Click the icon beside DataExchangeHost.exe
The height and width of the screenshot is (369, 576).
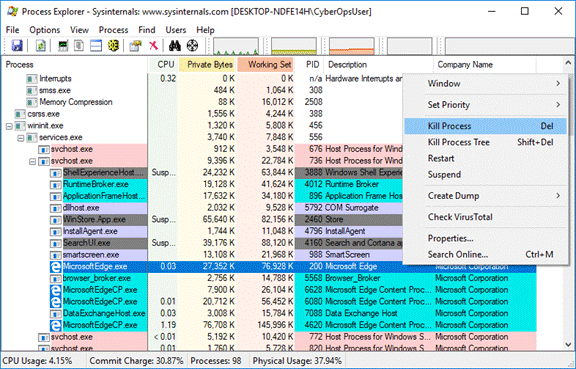55,314
